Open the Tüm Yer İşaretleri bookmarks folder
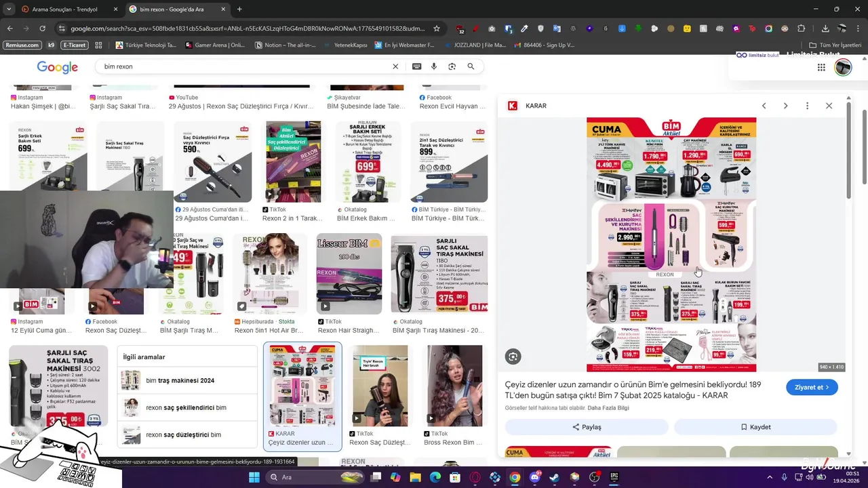 (835, 45)
